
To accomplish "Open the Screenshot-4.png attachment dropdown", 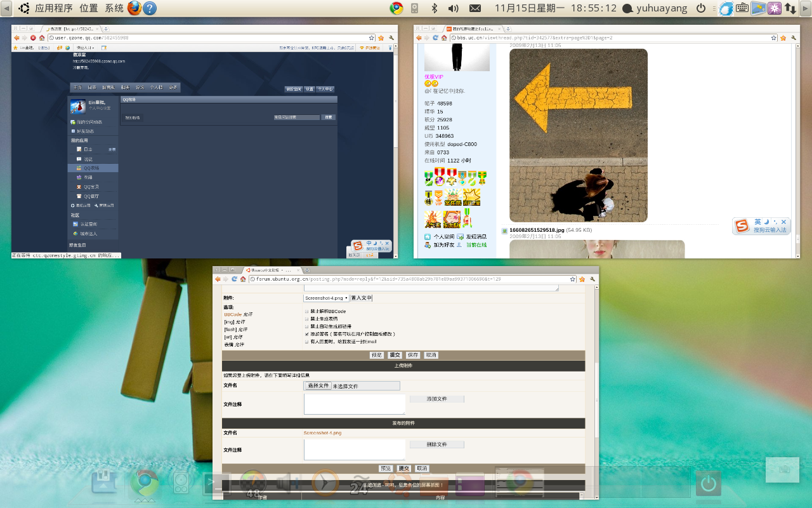I will tap(326, 298).
